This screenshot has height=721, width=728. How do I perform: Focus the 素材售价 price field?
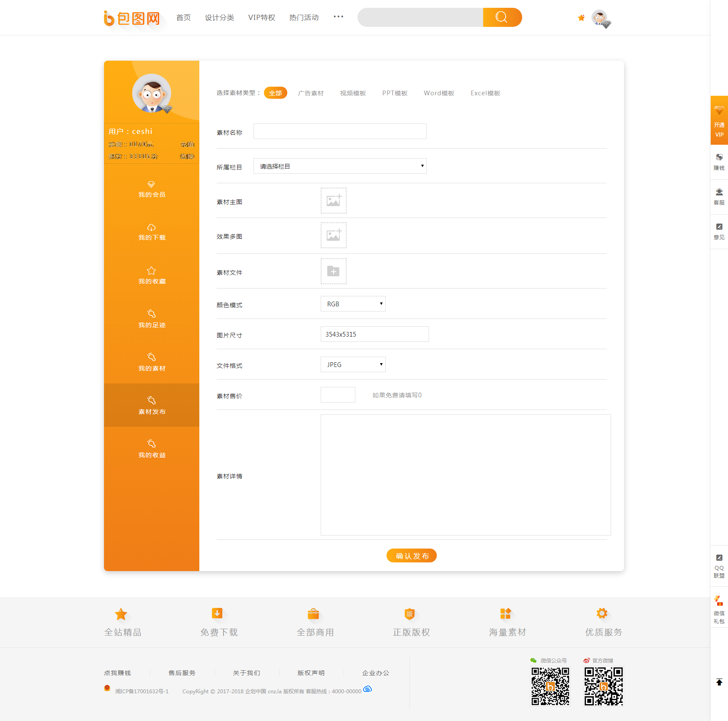338,395
